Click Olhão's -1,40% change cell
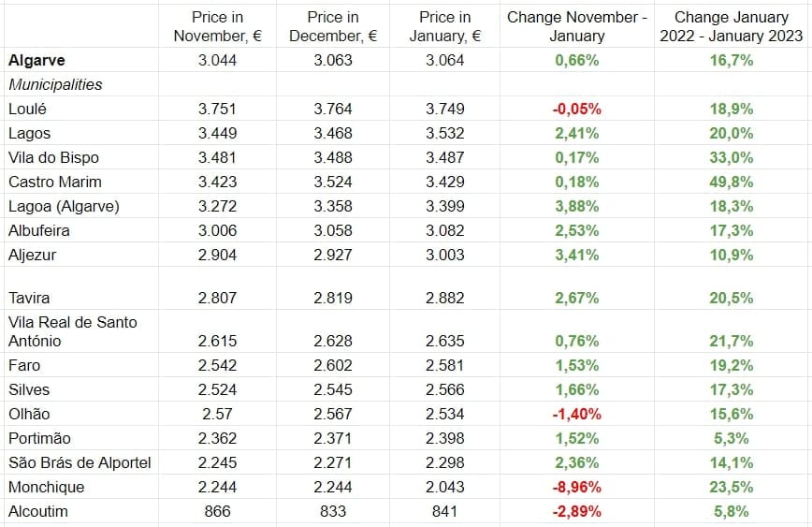Viewport: 812px width, 527px height. coord(576,414)
